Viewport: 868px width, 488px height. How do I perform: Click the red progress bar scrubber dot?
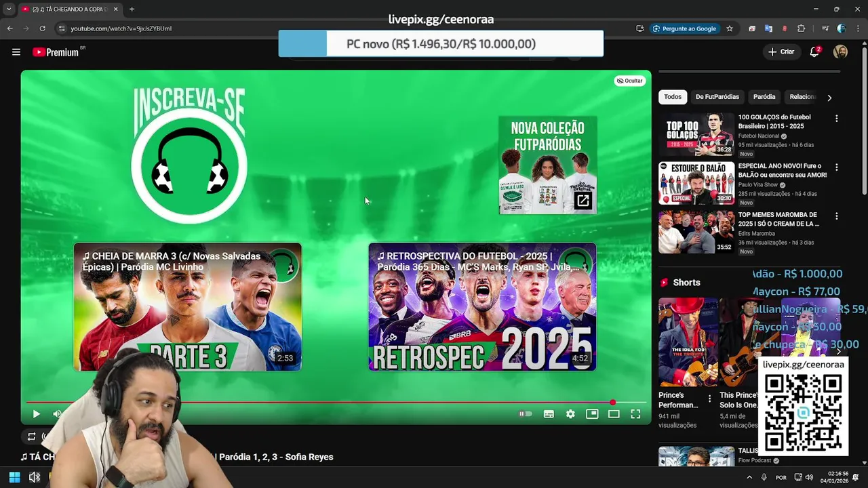[x=612, y=403]
